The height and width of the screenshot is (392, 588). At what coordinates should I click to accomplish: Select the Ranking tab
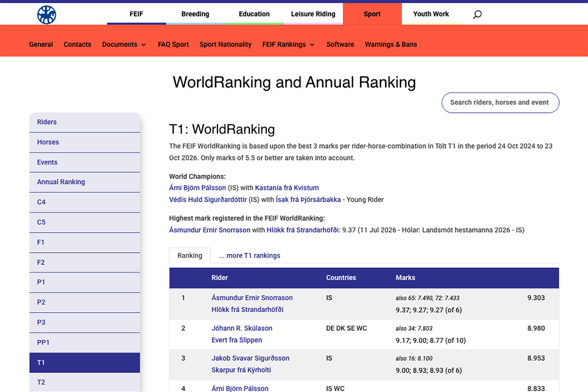(190, 256)
